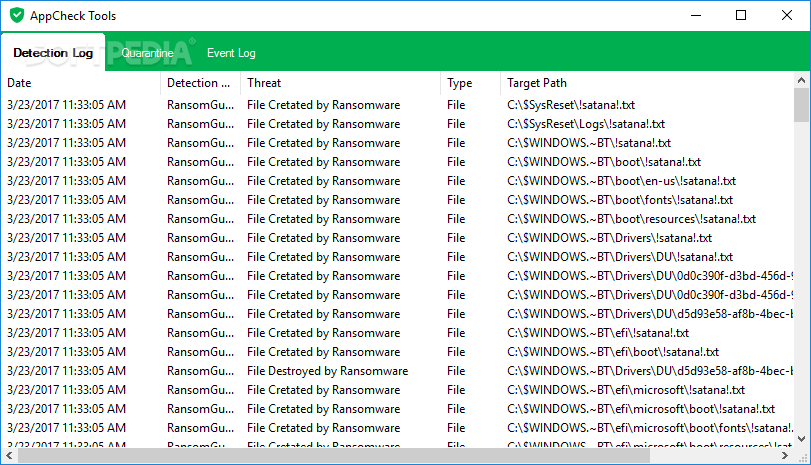Select the C:\$WINDOWS.~BT\boot\!satana!.txt entry
The height and width of the screenshot is (465, 811).
[x=604, y=162]
